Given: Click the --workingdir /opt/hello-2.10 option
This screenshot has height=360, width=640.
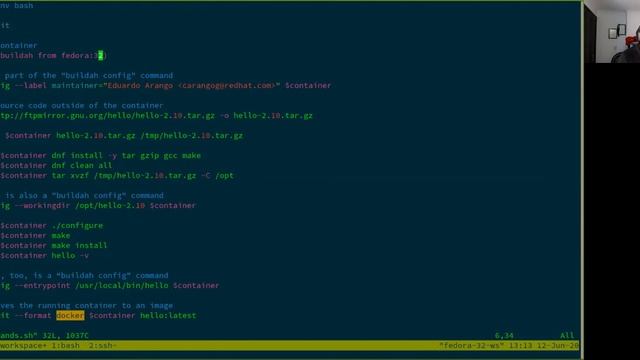Looking at the screenshot, I should 80,205.
